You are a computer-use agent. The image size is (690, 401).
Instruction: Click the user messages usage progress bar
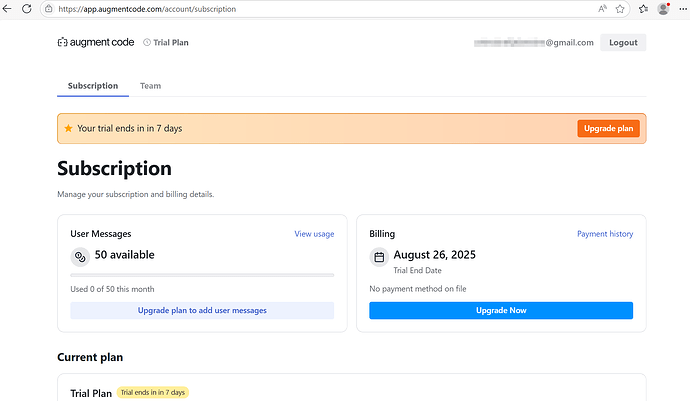tap(202, 275)
